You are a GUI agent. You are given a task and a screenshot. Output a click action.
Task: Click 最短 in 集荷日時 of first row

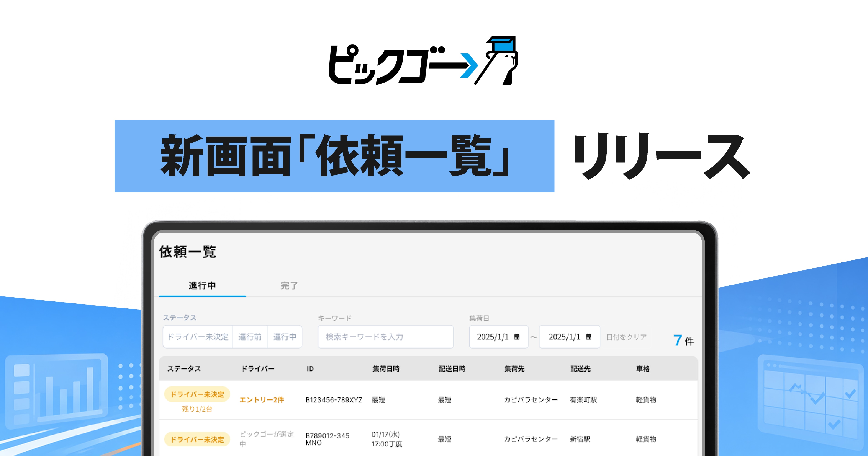[378, 400]
